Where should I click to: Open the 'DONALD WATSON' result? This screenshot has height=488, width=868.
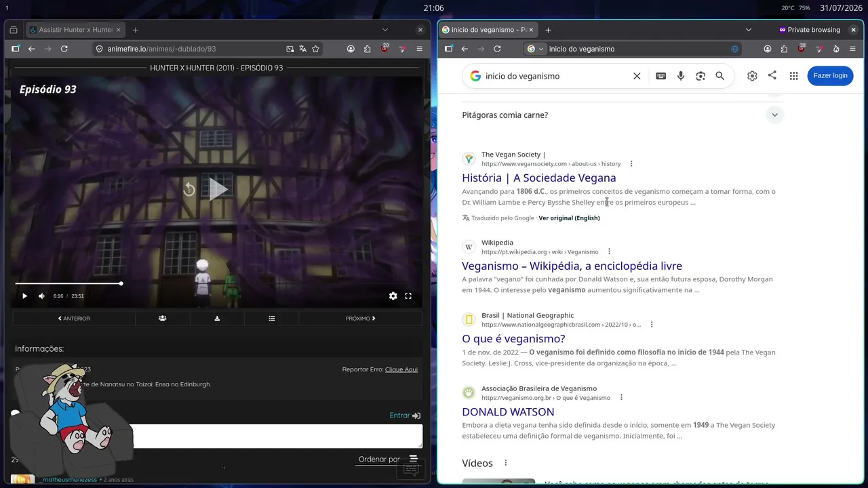pyautogui.click(x=508, y=412)
